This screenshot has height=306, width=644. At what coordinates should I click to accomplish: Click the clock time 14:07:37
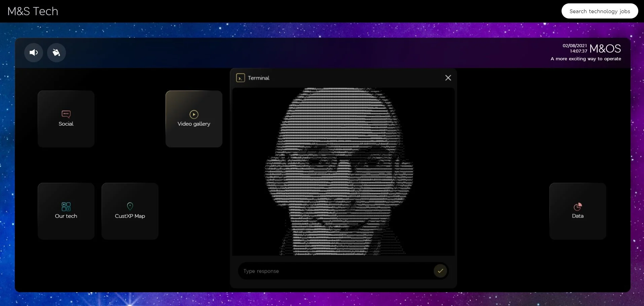(578, 51)
